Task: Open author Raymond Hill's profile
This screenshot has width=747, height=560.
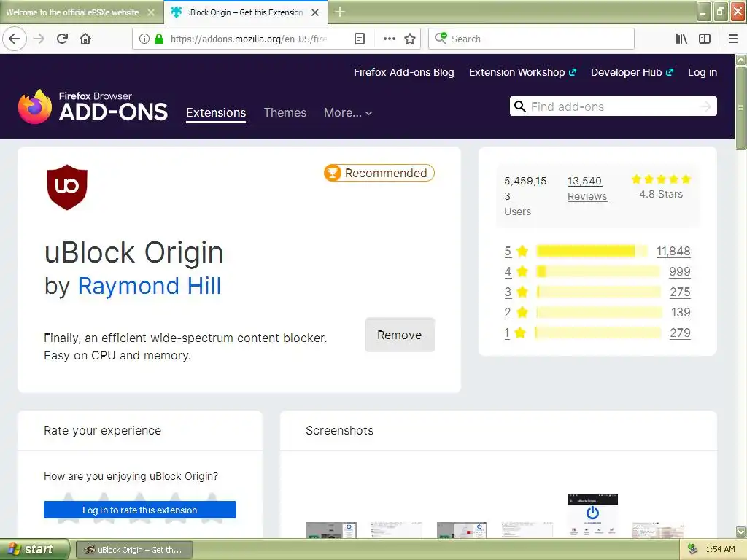Action: pos(149,286)
